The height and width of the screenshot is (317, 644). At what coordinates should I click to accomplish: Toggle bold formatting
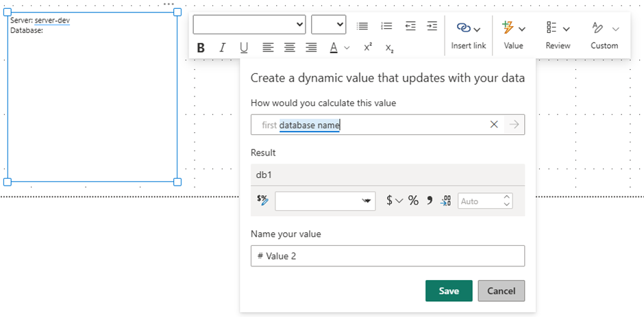click(x=201, y=48)
